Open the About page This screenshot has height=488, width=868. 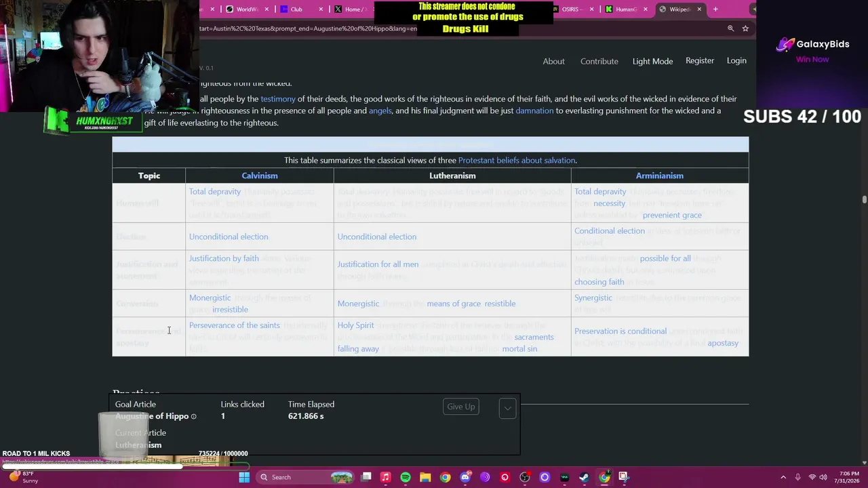[553, 61]
